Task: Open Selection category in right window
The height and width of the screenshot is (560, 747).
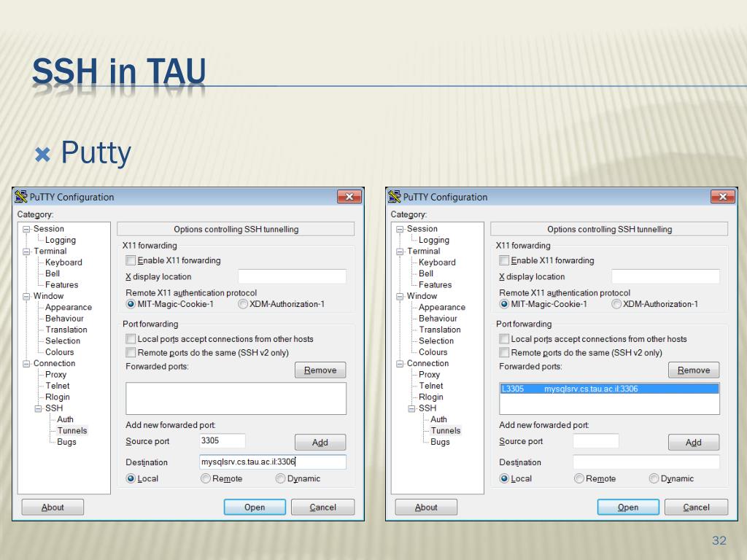Action: pos(436,341)
